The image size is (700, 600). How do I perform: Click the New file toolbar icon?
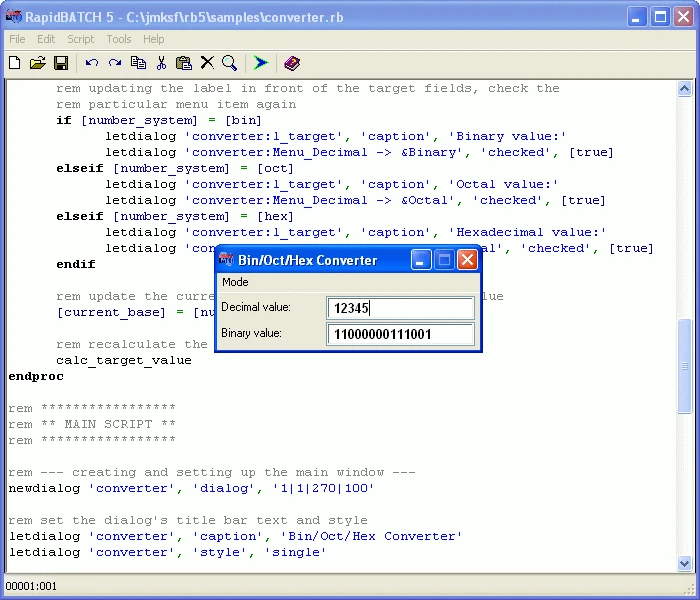pyautogui.click(x=15, y=63)
